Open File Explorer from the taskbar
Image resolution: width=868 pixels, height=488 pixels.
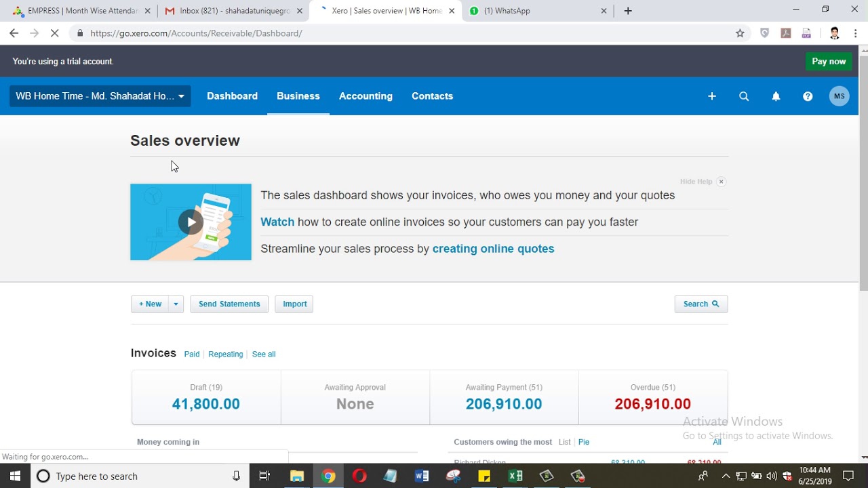[296, 476]
